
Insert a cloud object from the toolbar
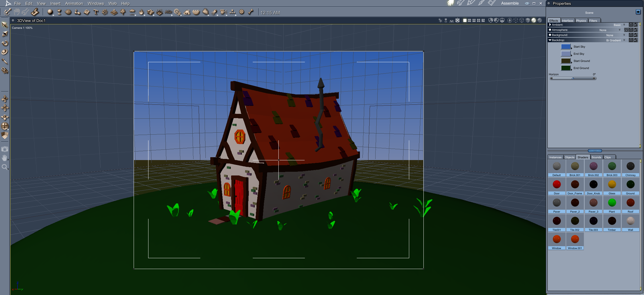(x=132, y=12)
